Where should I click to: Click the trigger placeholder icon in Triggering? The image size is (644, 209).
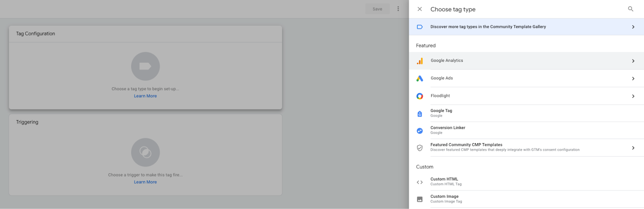point(145,152)
